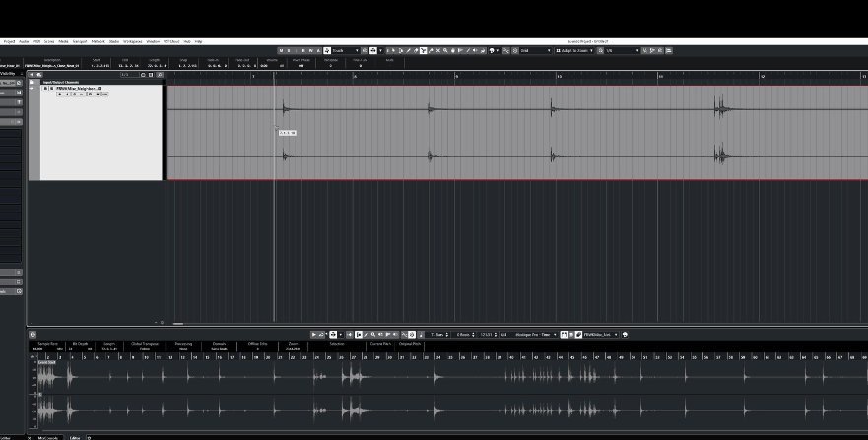Switch to the MixConsole tab

click(x=47, y=437)
